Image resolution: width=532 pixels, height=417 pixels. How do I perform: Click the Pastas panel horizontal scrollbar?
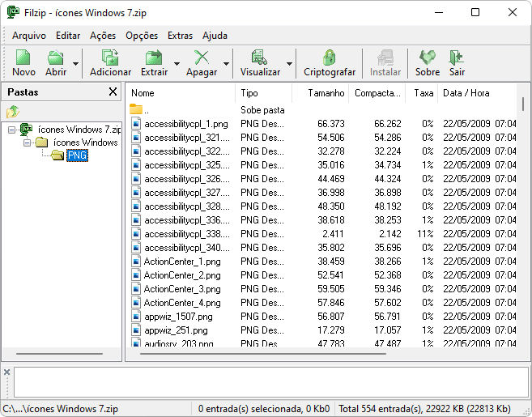[59, 354]
